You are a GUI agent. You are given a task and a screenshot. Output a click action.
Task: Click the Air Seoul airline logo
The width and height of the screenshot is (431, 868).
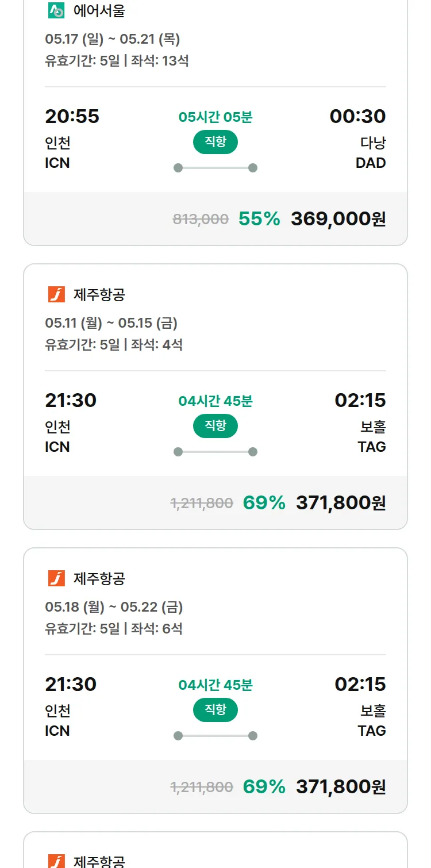[56, 10]
